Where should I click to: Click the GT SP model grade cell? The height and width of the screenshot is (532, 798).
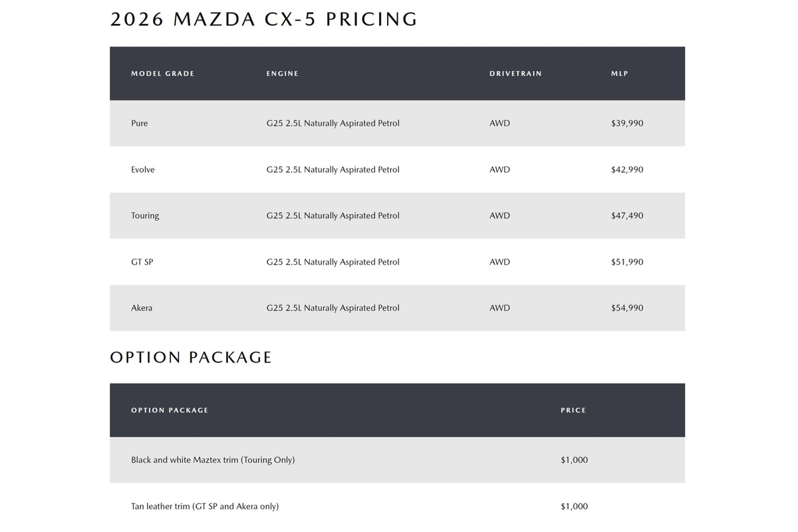(142, 262)
